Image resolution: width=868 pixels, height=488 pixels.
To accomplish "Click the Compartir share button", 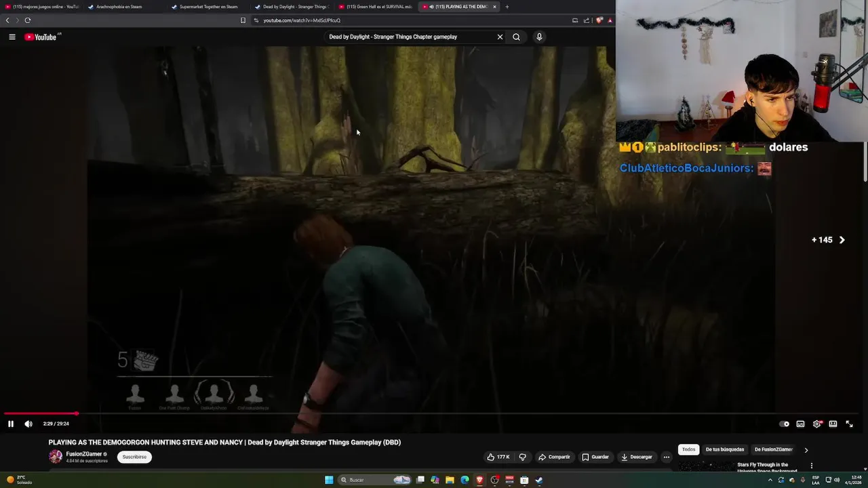I will (554, 457).
